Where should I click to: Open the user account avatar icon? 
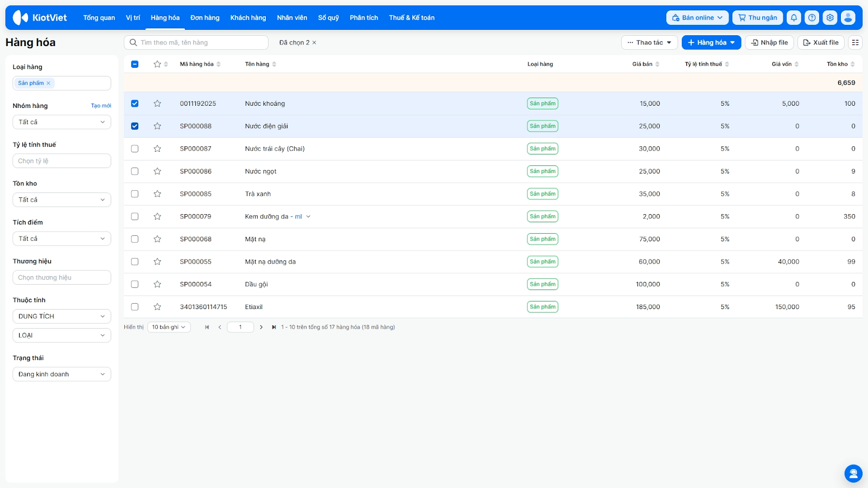848,18
